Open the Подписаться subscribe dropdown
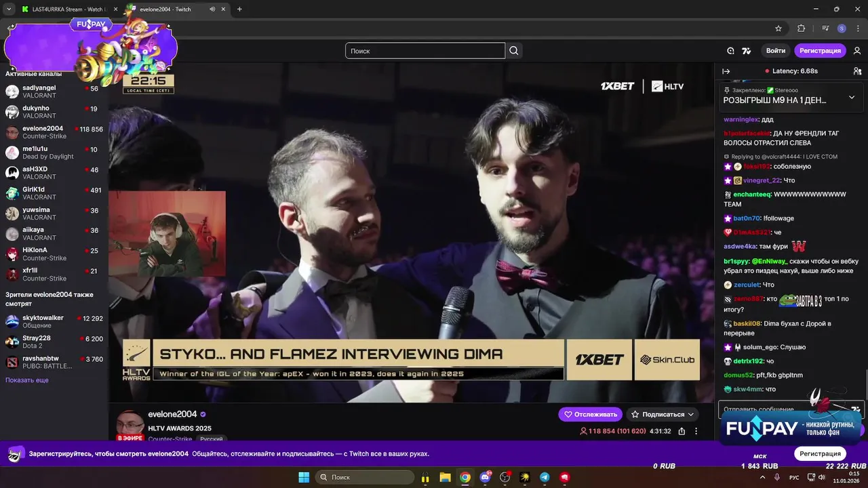Screen dimensions: 868x488 [x=663, y=414]
